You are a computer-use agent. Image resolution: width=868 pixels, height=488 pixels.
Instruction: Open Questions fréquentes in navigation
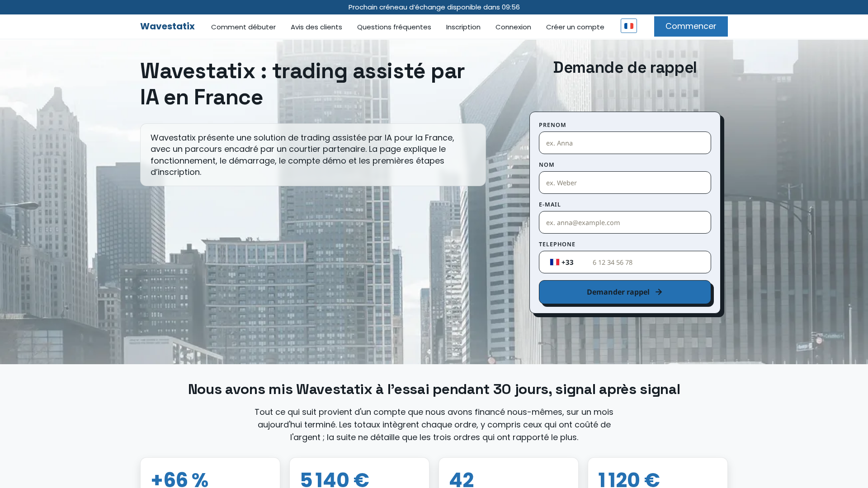(394, 27)
